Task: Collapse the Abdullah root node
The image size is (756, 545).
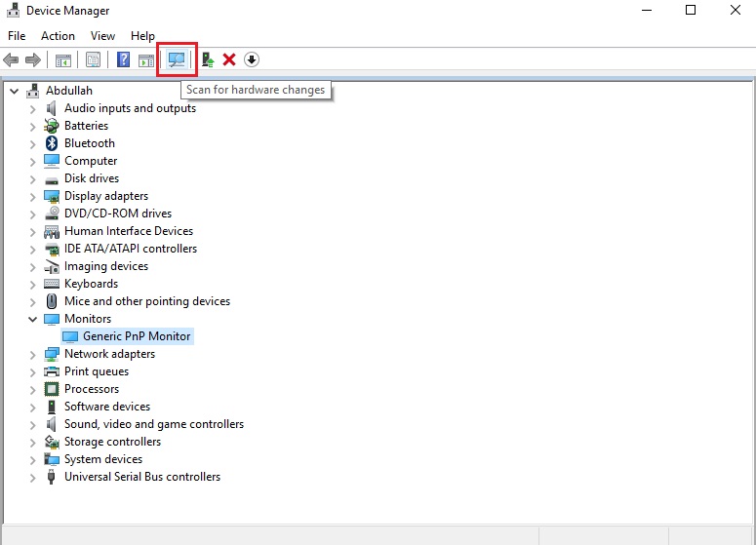Action: (14, 91)
